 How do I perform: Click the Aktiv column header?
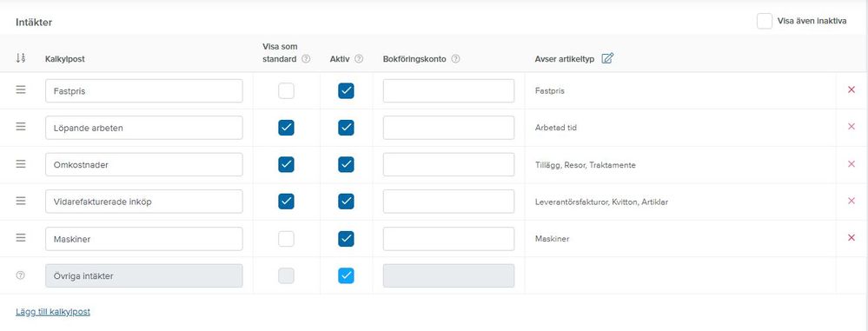[340, 59]
